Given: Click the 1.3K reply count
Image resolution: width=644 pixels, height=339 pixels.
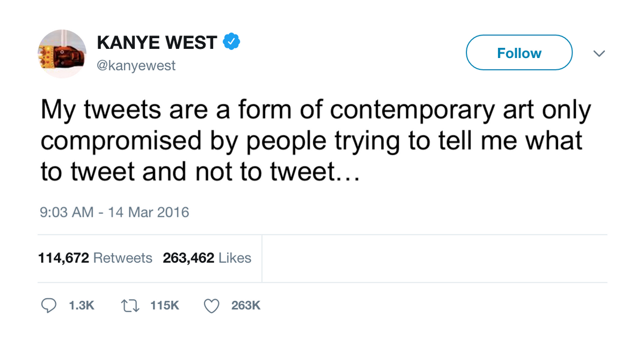Looking at the screenshot, I should click(82, 306).
